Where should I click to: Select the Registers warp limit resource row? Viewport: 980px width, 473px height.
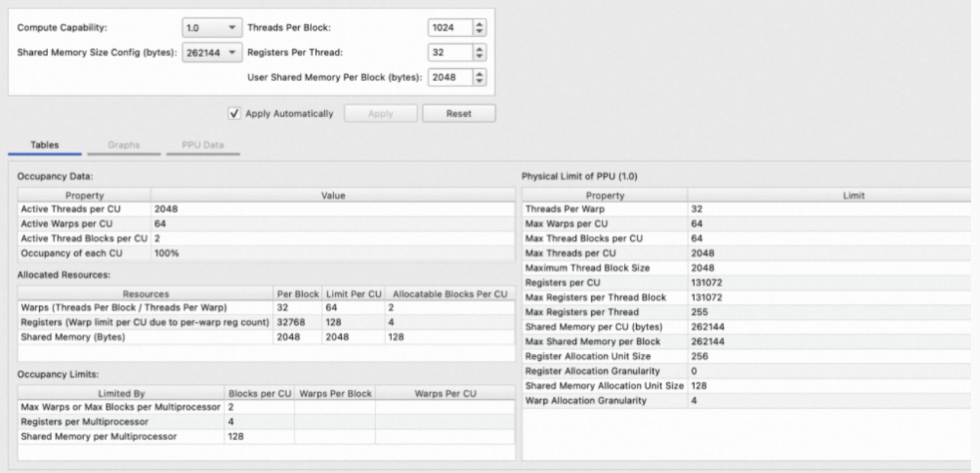tap(266, 322)
